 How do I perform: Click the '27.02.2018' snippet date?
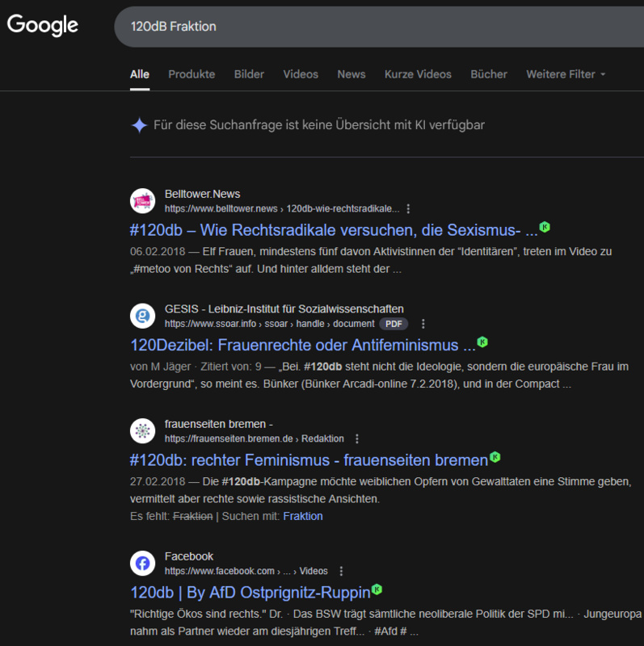coord(158,481)
